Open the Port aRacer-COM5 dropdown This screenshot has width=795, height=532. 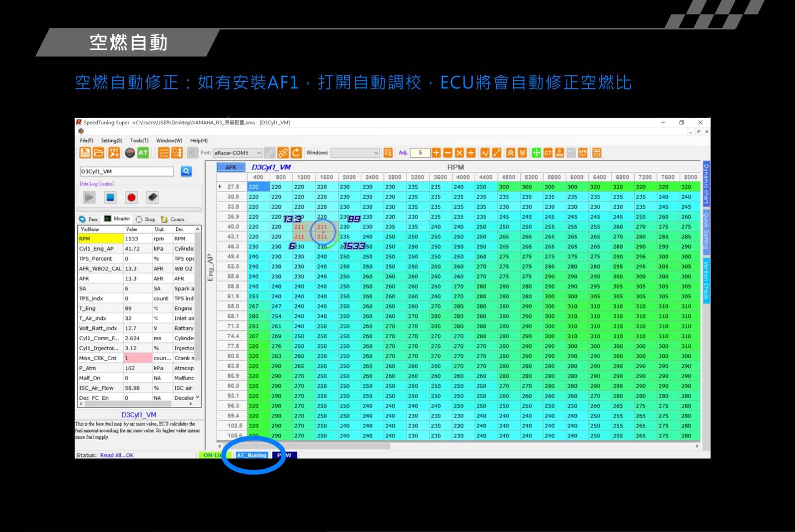pos(238,153)
